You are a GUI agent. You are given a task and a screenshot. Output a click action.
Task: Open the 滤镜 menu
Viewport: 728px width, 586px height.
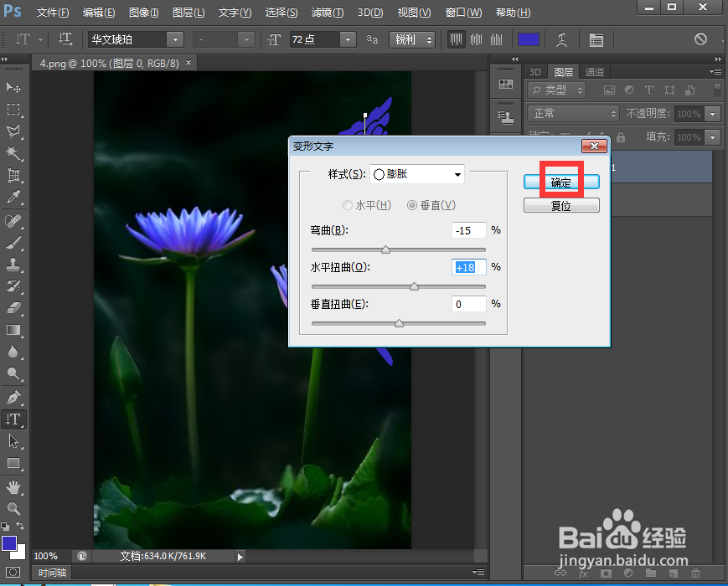(x=327, y=13)
